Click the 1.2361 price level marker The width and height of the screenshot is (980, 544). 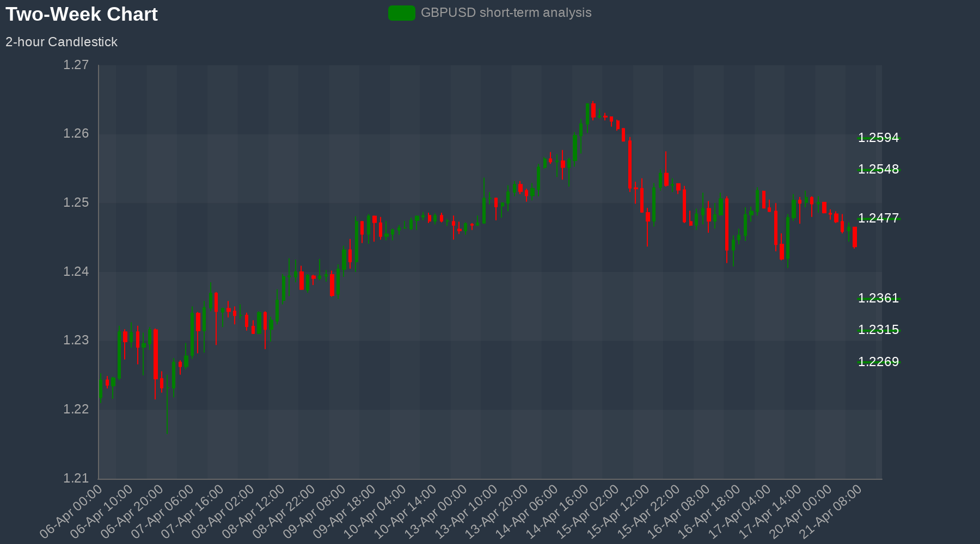pos(878,299)
